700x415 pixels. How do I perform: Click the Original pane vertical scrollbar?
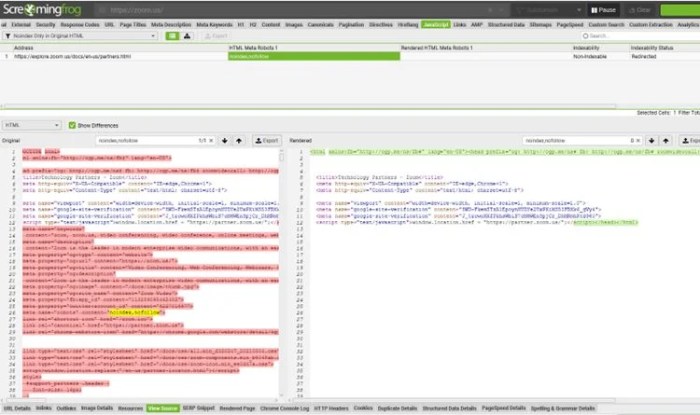(x=281, y=272)
